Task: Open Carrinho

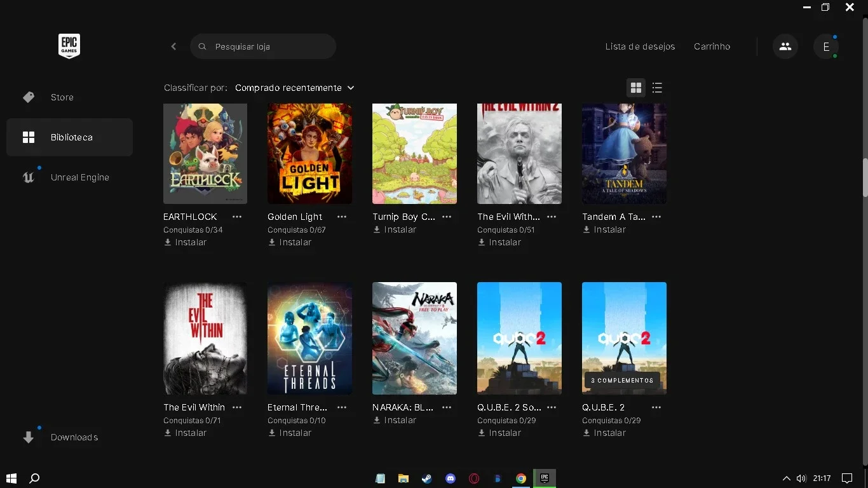Action: click(x=712, y=46)
